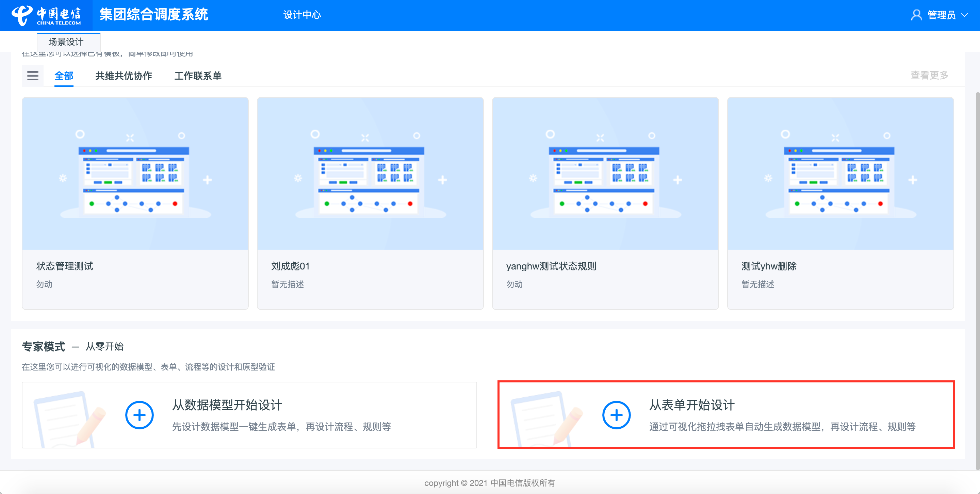Click the 查看更多 link
Image resolution: width=980 pixels, height=494 pixels.
coord(929,75)
